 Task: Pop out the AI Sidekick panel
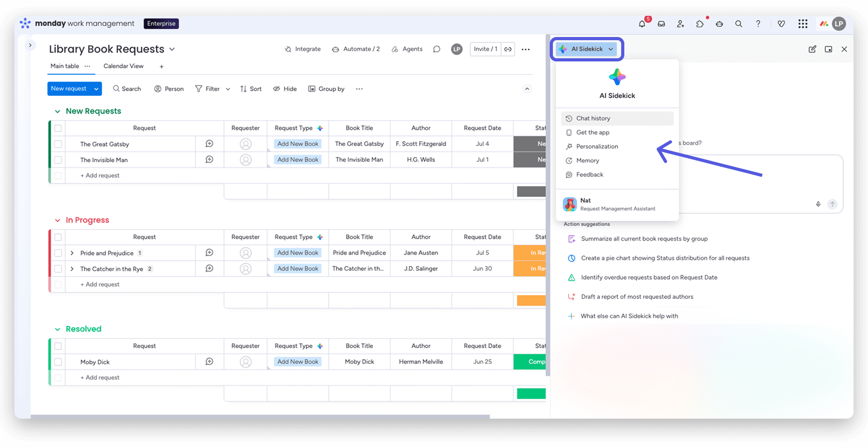[828, 49]
